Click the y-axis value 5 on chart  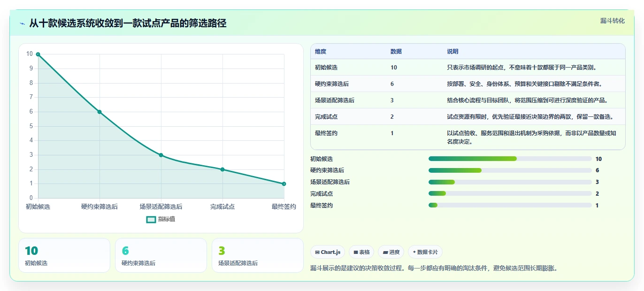[31, 126]
